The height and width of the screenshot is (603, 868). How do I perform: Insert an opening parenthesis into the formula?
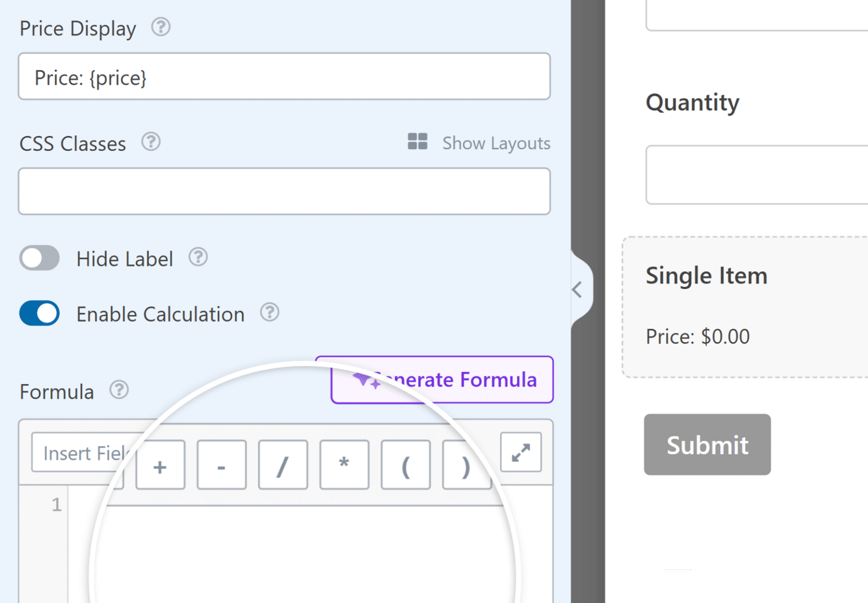point(405,465)
